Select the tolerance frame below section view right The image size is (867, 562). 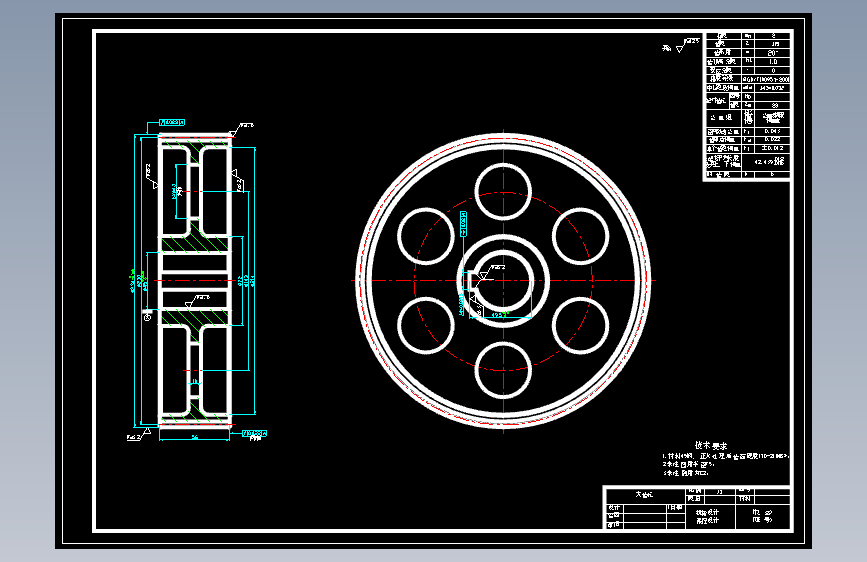coord(254,434)
